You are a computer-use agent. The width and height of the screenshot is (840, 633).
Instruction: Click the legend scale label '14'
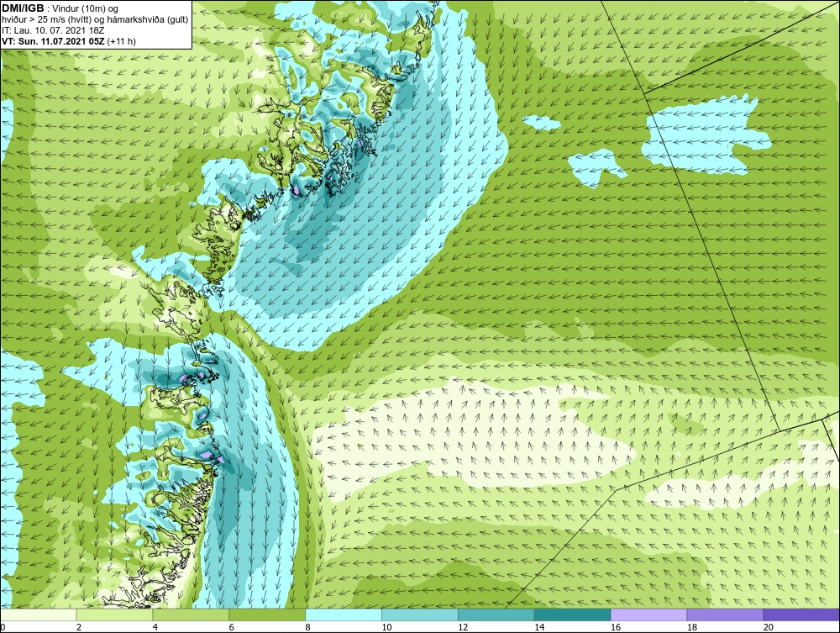tap(539, 627)
